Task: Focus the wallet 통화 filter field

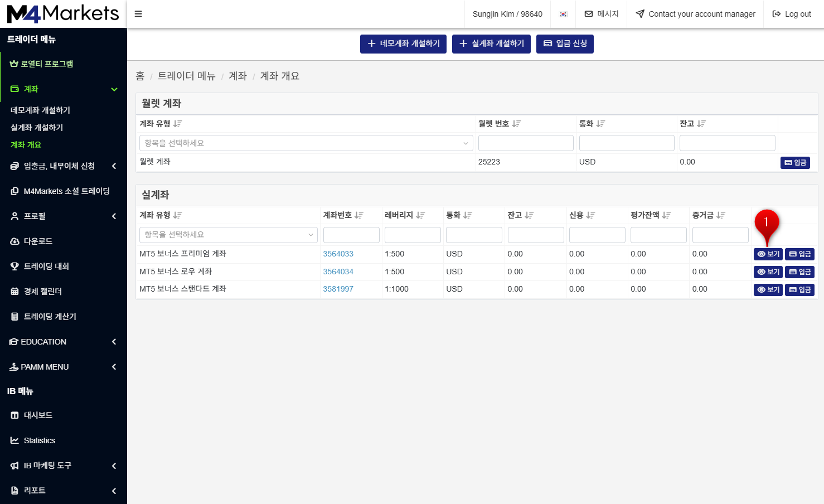Action: [627, 143]
